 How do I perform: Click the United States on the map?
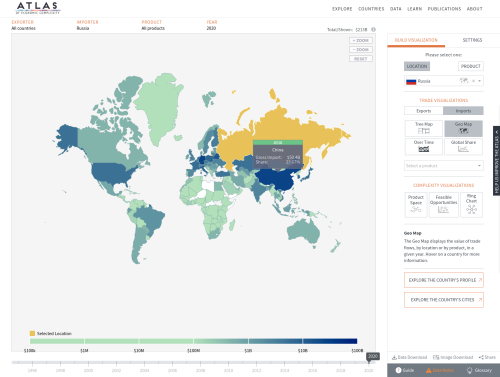point(112,173)
